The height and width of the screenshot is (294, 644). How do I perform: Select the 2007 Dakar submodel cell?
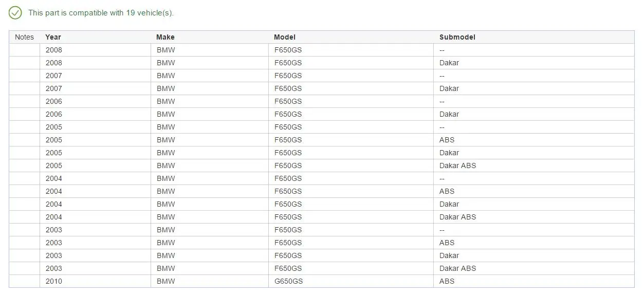[x=449, y=88]
